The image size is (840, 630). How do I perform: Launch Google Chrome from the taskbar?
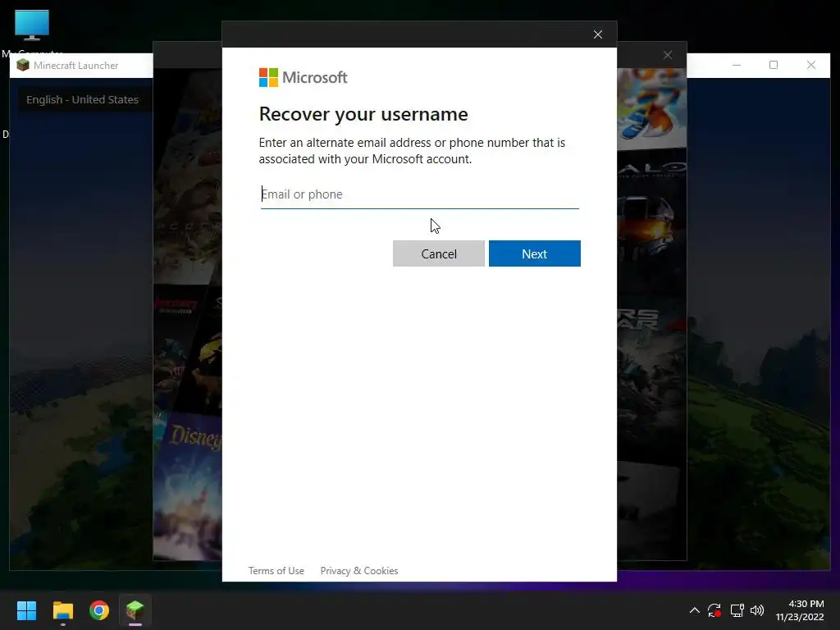[x=99, y=610]
